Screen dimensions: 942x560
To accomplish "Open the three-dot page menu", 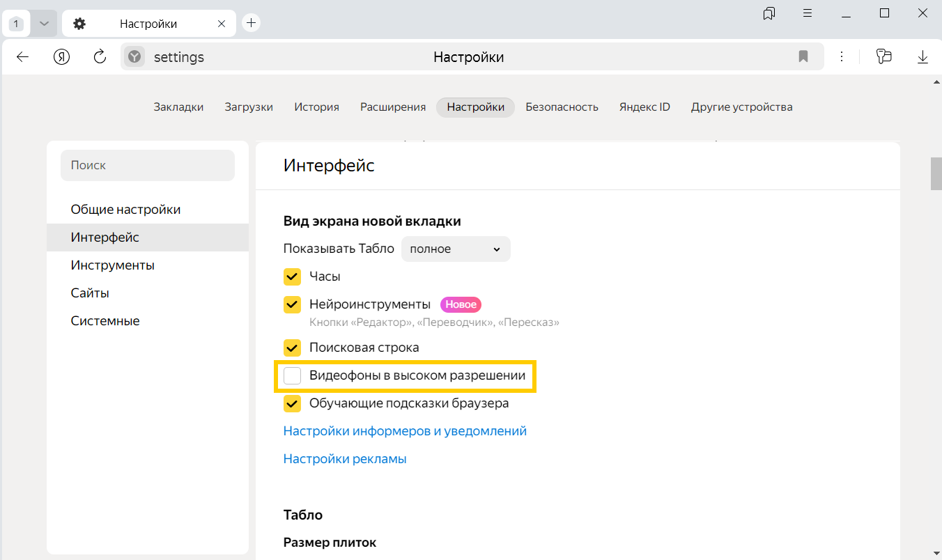I will (x=842, y=57).
